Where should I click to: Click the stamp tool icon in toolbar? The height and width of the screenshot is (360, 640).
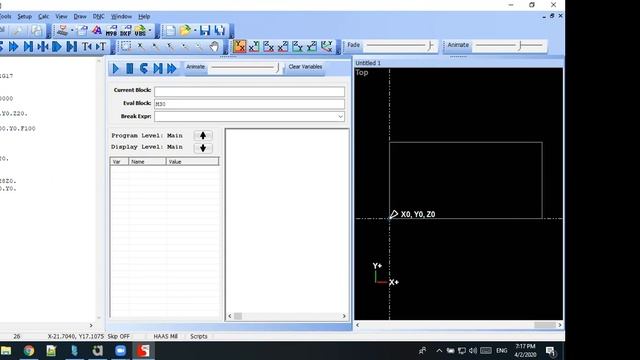(62, 31)
